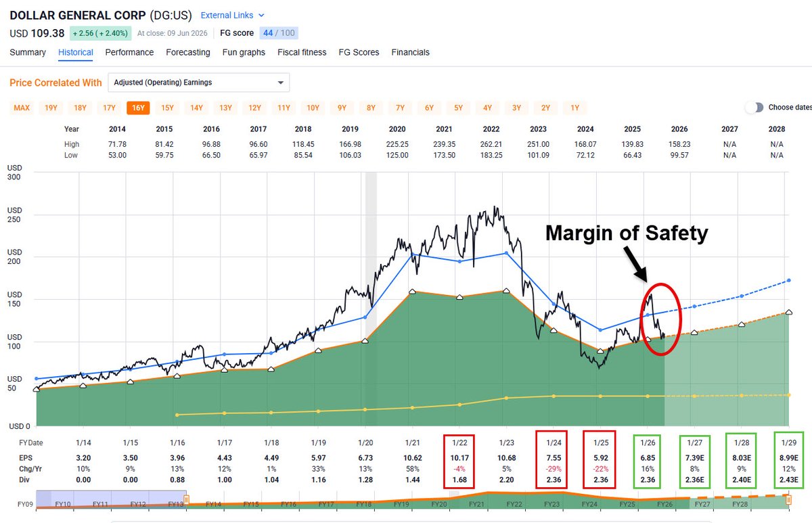Select the 3Y time range
The width and height of the screenshot is (812, 523).
coord(516,108)
